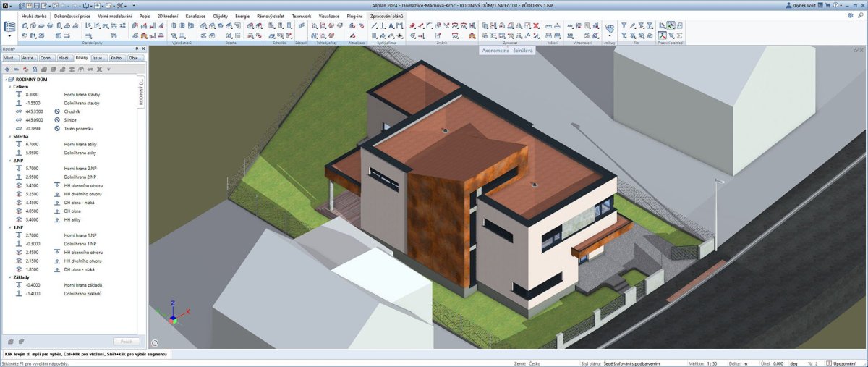The height and width of the screenshot is (367, 868).
Task: Collapse the 2.NP group in the planes tree
Action: [8, 161]
